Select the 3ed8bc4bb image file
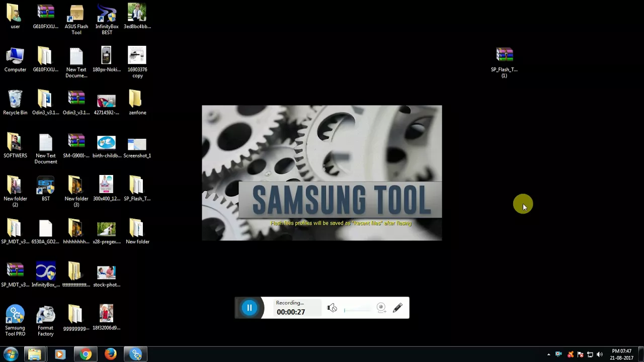 [x=137, y=17]
